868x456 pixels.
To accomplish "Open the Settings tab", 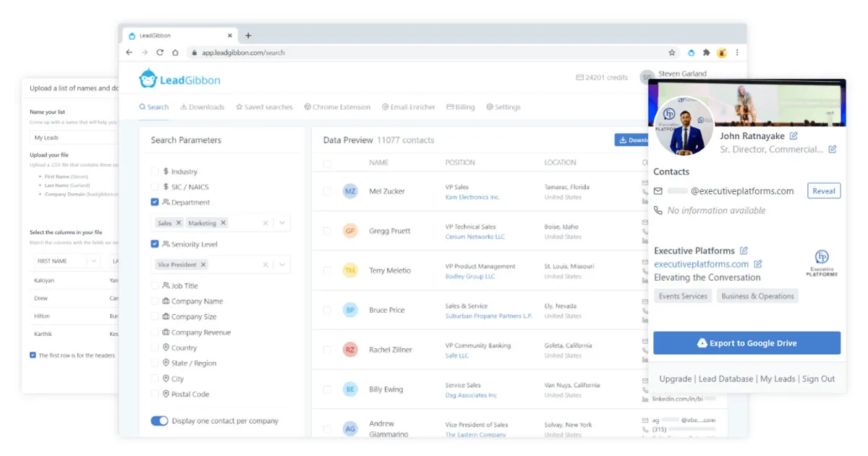I will pos(503,107).
